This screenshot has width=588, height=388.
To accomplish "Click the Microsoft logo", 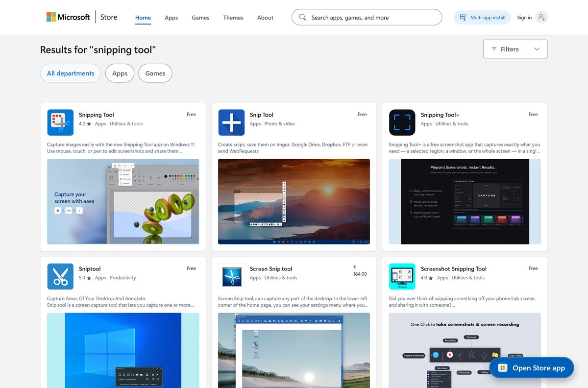I will tap(68, 17).
